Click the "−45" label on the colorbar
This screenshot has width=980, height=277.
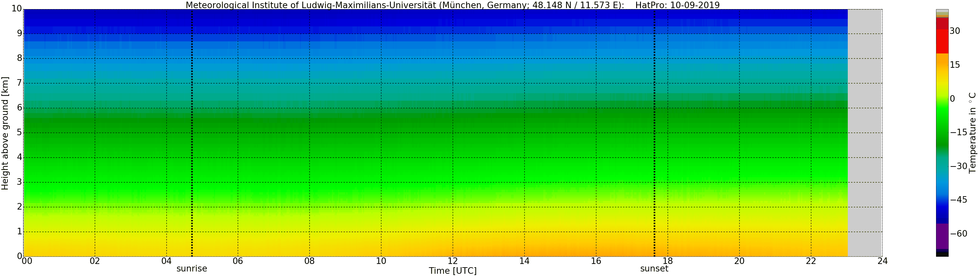(958, 200)
